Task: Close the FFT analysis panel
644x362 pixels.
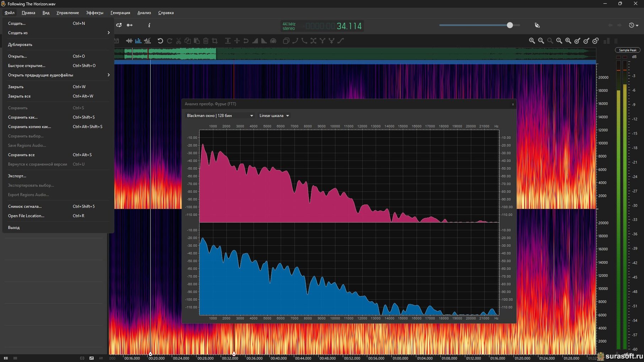Action: pyautogui.click(x=513, y=104)
